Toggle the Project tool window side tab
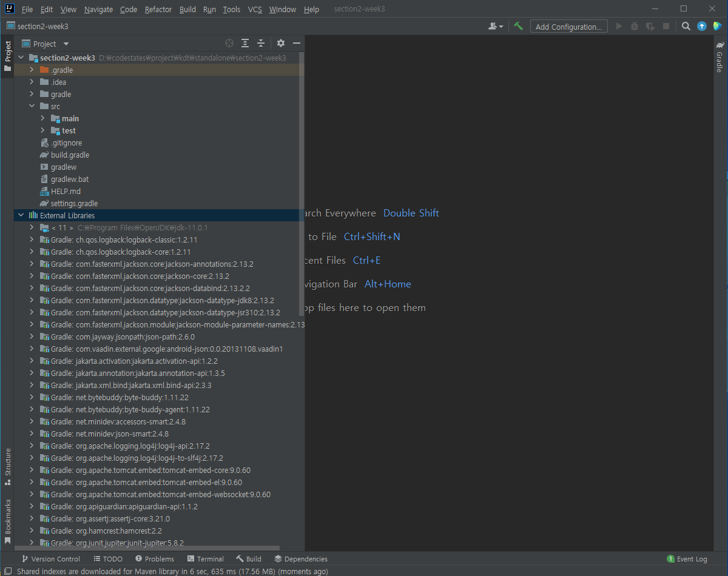Viewport: 728px width, 576px height. tap(7, 56)
